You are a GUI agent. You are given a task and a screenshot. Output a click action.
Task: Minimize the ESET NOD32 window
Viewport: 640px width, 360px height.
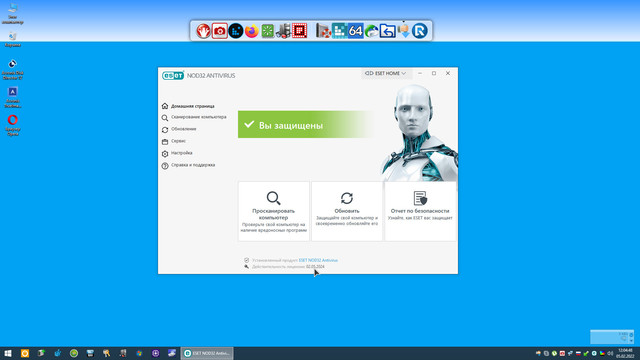pos(420,73)
